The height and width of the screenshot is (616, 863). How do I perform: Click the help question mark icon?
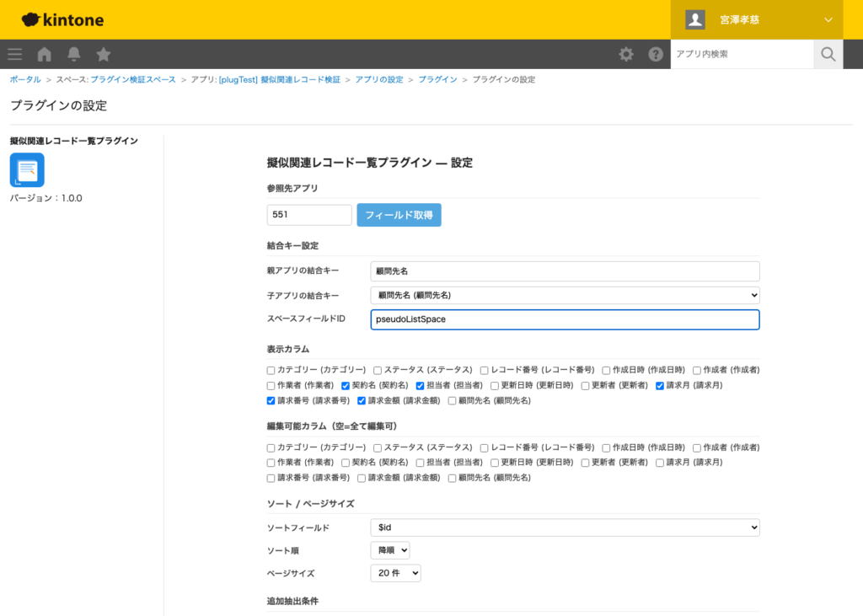(x=656, y=53)
